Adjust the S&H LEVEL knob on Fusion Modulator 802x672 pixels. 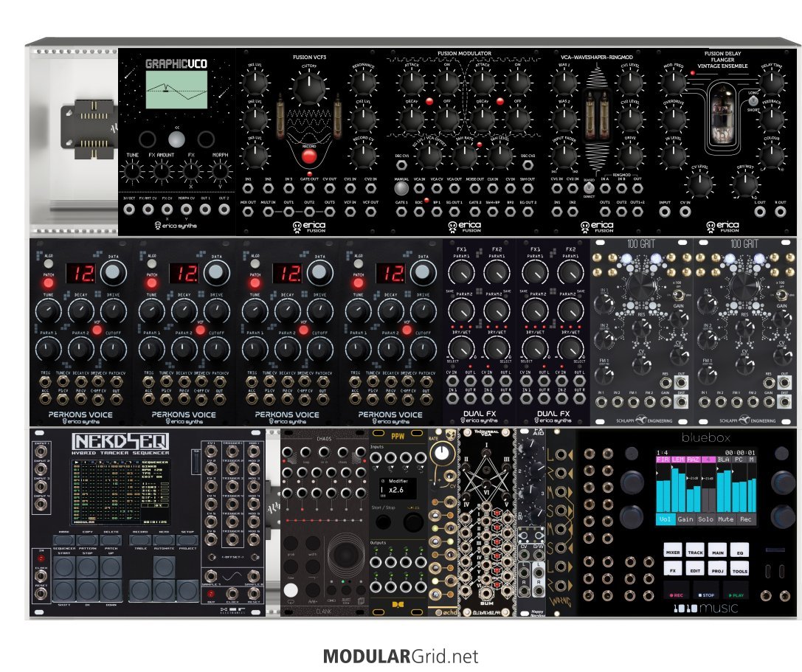500,155
